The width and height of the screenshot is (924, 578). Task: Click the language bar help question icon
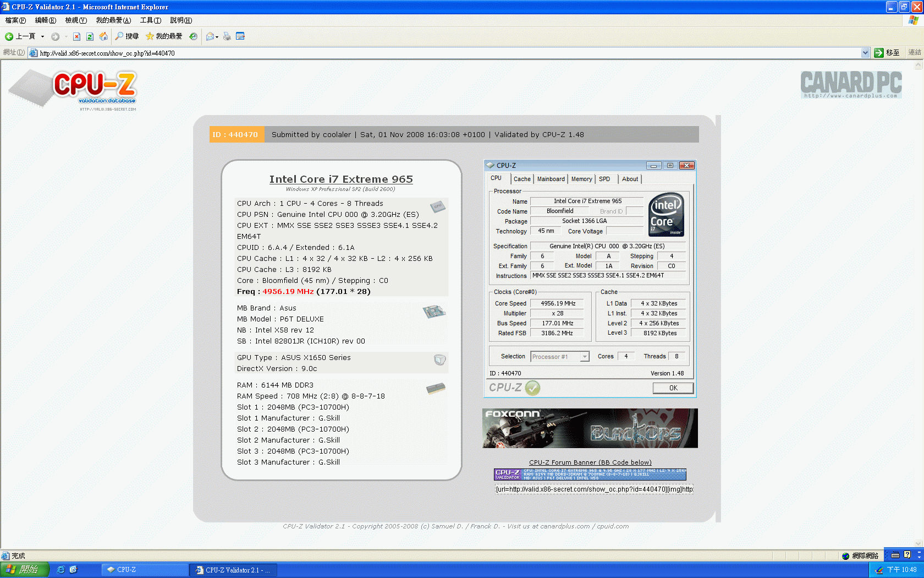(x=908, y=555)
